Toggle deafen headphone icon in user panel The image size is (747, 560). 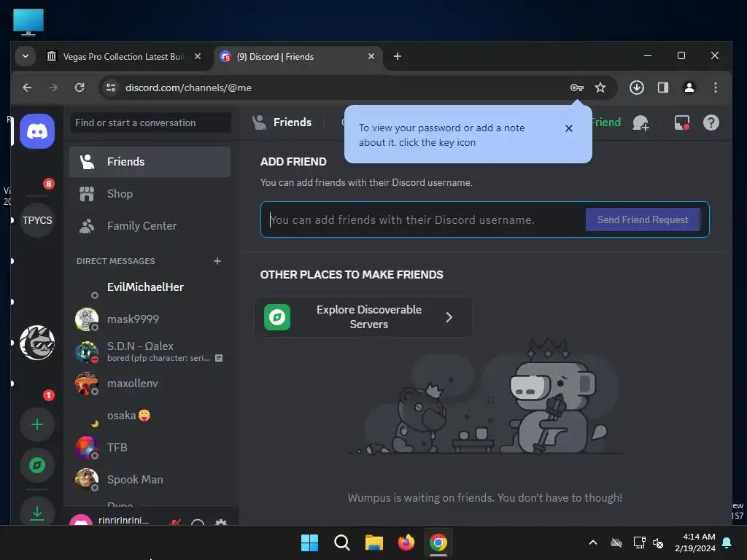198,522
